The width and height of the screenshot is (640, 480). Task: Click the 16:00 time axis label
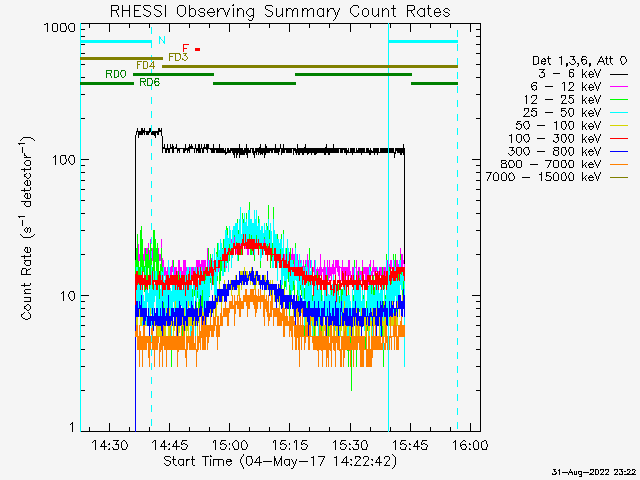point(470,445)
